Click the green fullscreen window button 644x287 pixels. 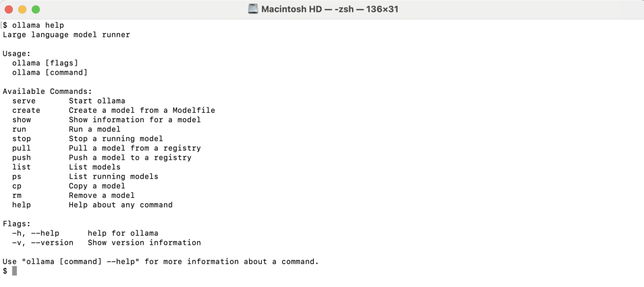35,9
